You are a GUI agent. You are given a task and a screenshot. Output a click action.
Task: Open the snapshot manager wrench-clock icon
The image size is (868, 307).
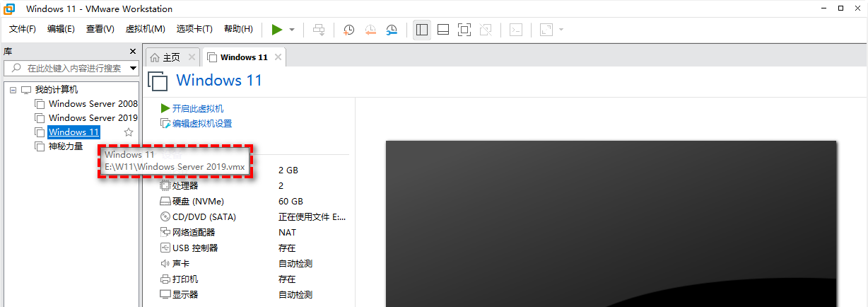(x=392, y=30)
